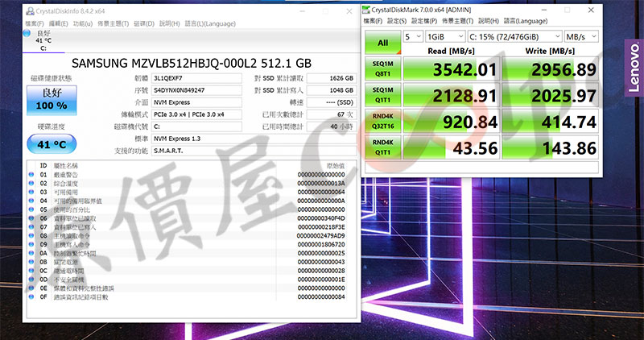
Task: Open 語言(L)(Language) menu in CrystalDiskInfo
Action: tap(210, 24)
